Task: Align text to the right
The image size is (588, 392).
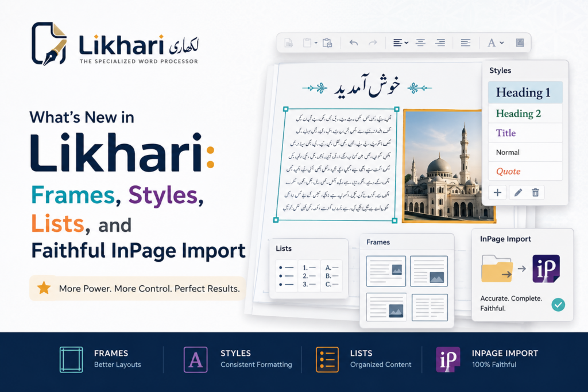Action: (440, 42)
